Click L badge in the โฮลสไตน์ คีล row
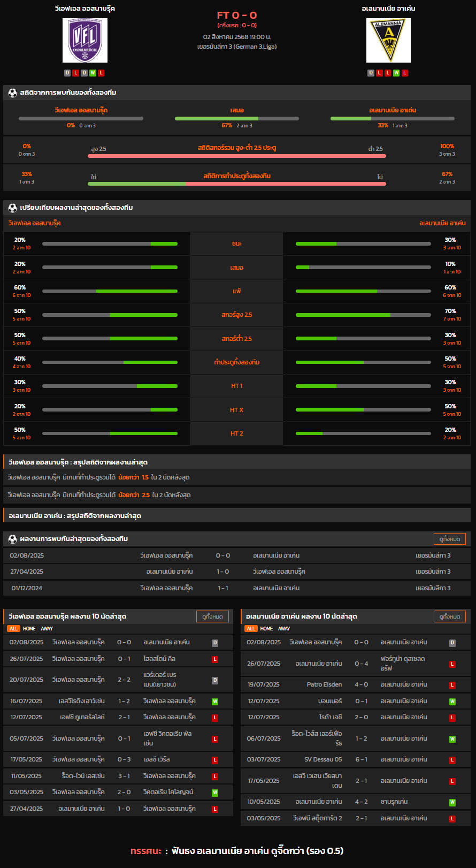Viewport: 476px width, 868px height. pos(215,659)
